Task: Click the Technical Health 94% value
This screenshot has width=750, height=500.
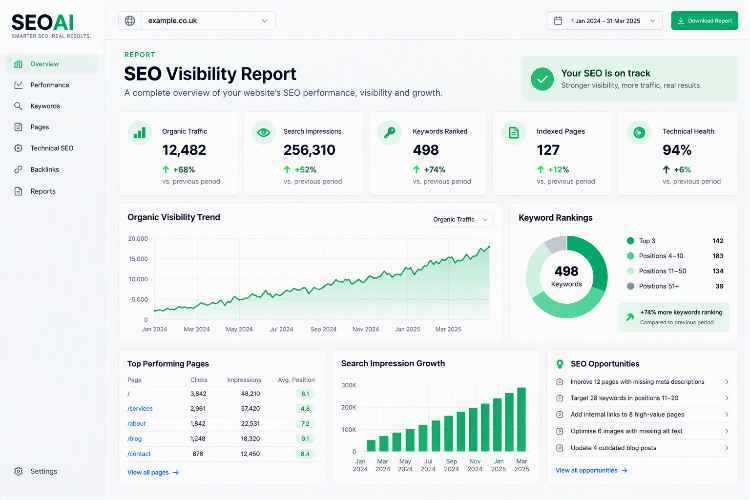Action: point(677,150)
